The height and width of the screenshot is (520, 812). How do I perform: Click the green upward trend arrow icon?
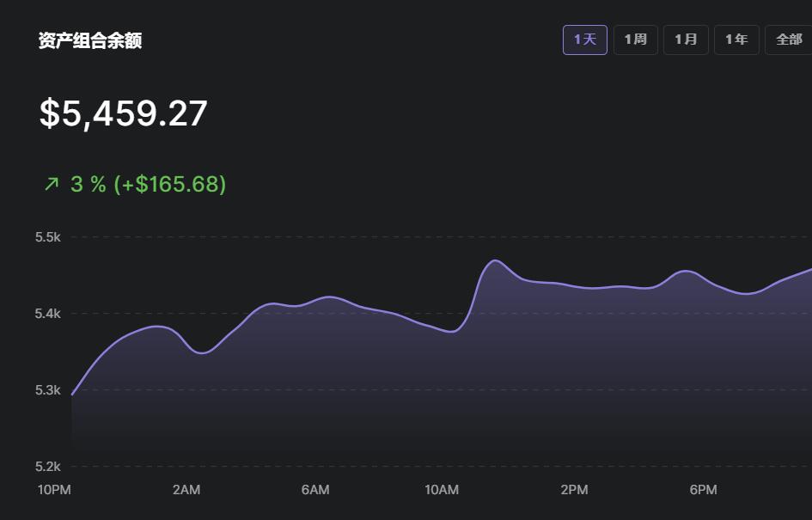coord(52,184)
